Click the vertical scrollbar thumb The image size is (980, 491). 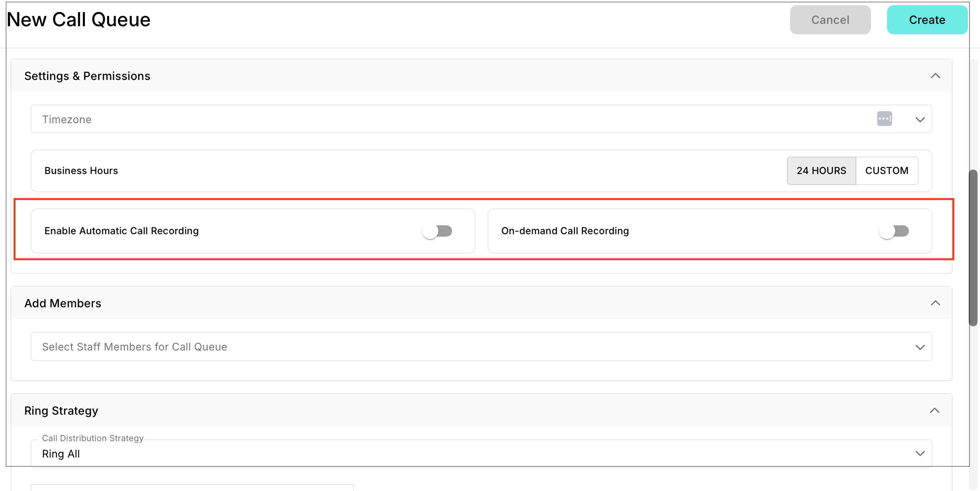pos(973,247)
